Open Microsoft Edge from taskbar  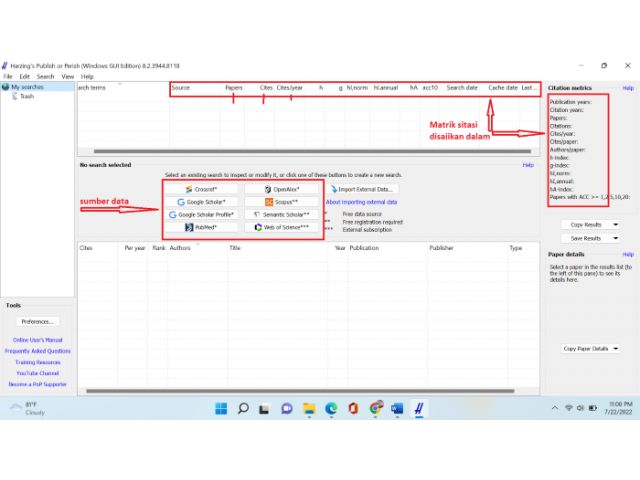pyautogui.click(x=331, y=409)
